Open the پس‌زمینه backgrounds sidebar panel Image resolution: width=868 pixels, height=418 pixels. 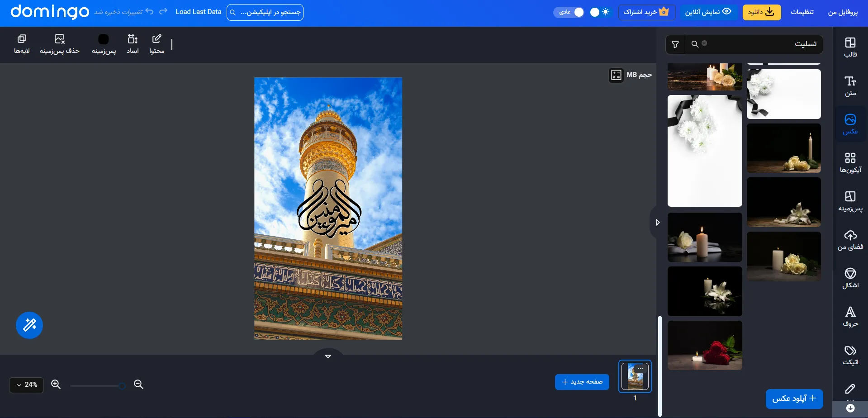click(x=850, y=201)
